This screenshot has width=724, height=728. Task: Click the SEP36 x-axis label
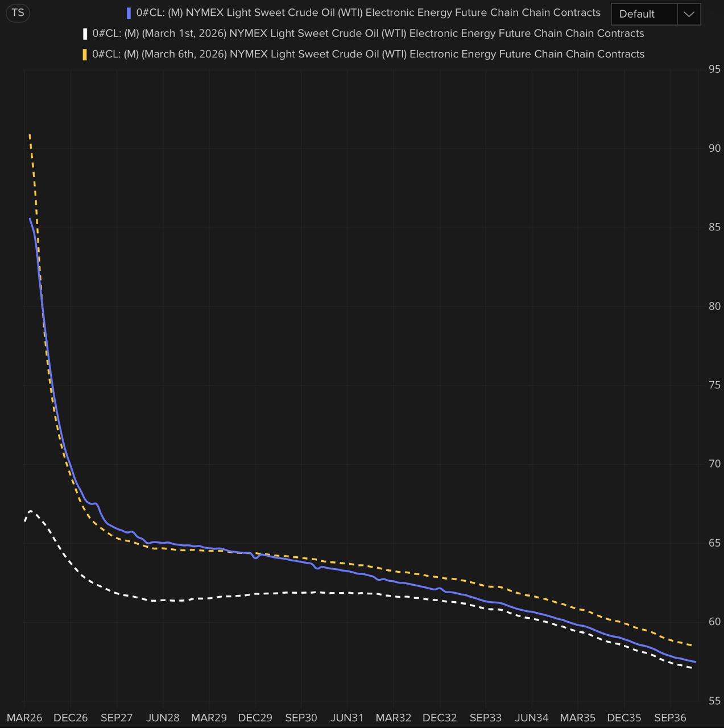(x=670, y=718)
